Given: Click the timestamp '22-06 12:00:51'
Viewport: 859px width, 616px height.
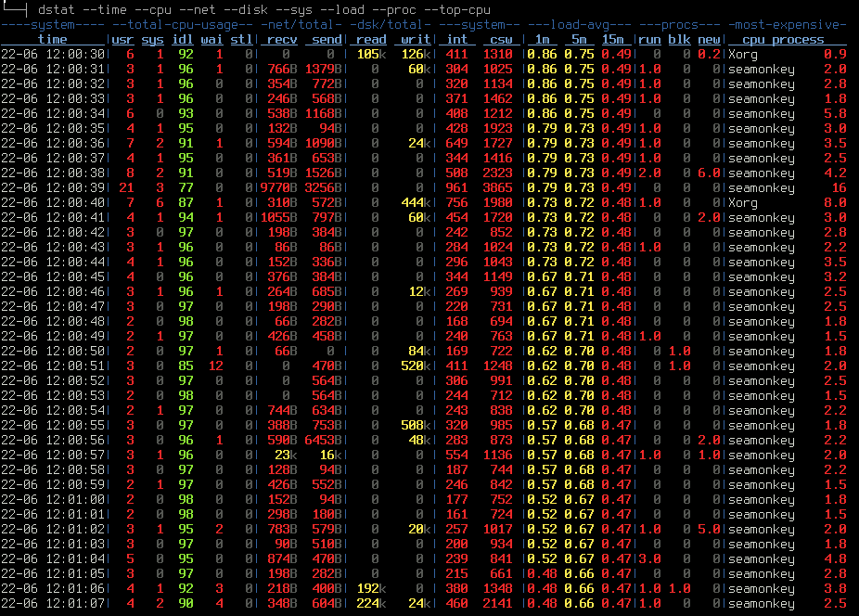Looking at the screenshot, I should [x=53, y=366].
